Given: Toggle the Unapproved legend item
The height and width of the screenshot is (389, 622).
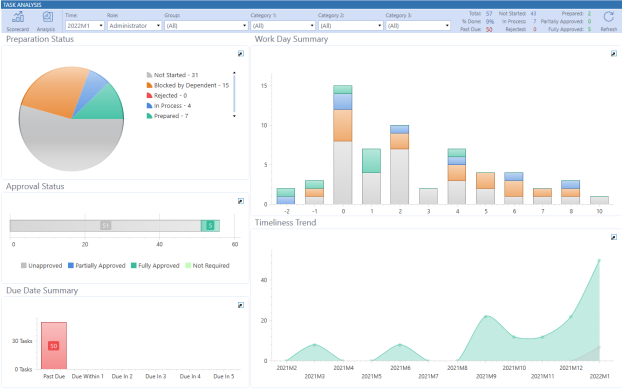Looking at the screenshot, I should (42, 265).
